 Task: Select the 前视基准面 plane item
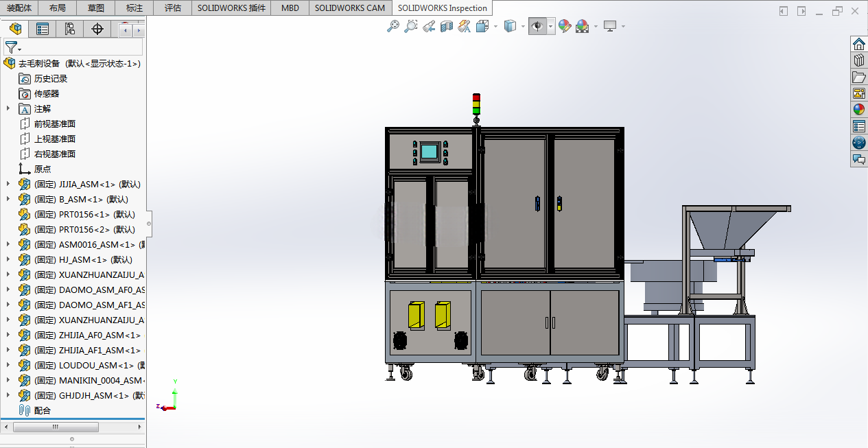(55, 123)
